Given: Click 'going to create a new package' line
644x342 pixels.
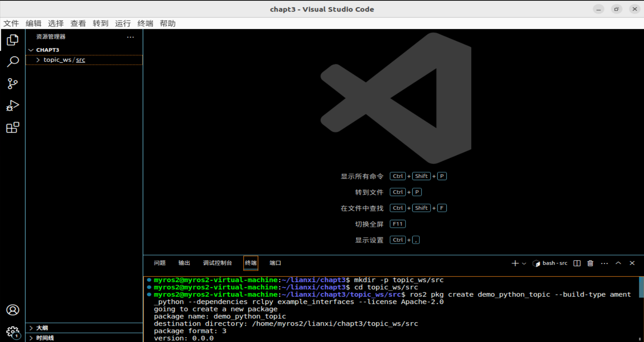Looking at the screenshot, I should coord(216,309).
